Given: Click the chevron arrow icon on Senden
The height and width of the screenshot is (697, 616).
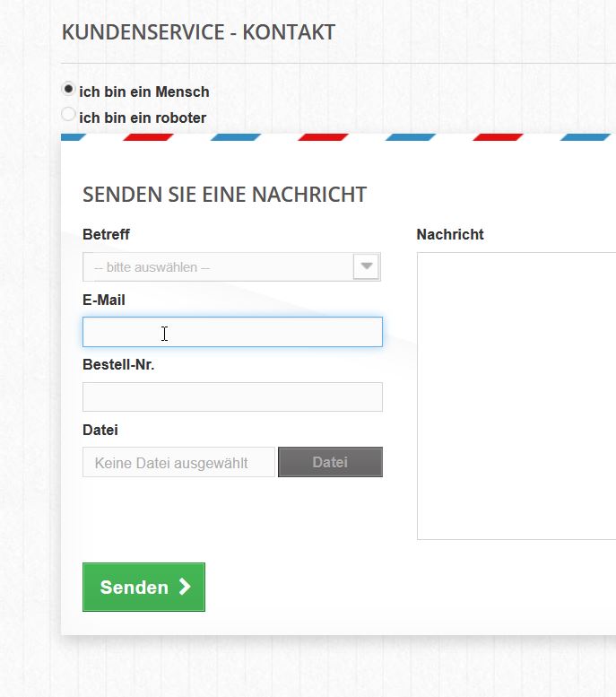Looking at the screenshot, I should coord(185,587).
